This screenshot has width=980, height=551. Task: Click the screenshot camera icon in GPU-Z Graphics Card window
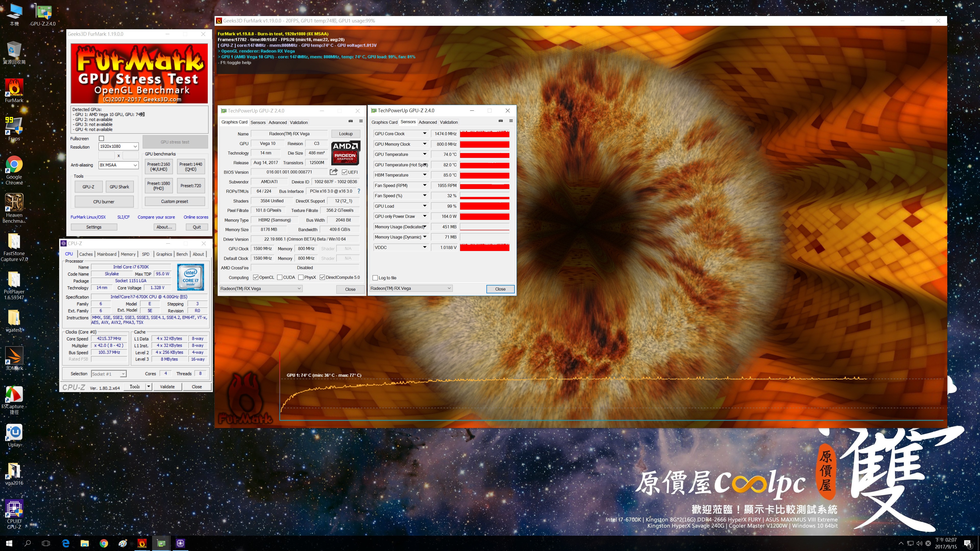tap(350, 121)
